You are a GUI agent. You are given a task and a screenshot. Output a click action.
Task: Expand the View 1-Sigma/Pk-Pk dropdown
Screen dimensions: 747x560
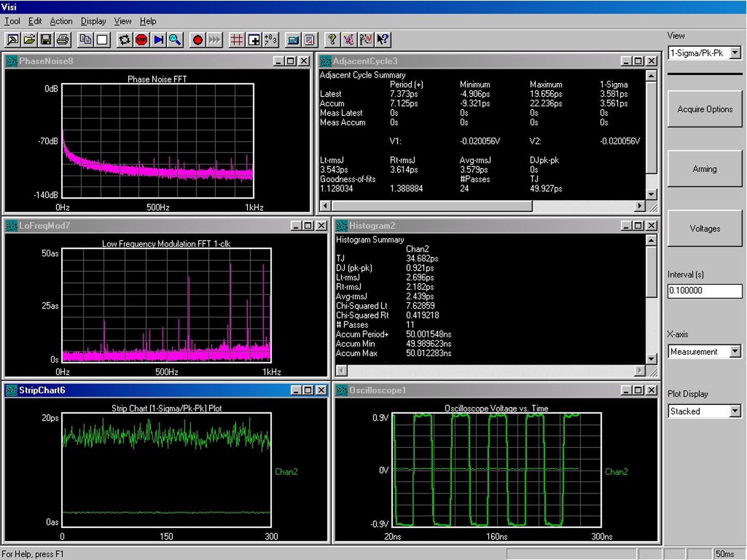pyautogui.click(x=735, y=53)
